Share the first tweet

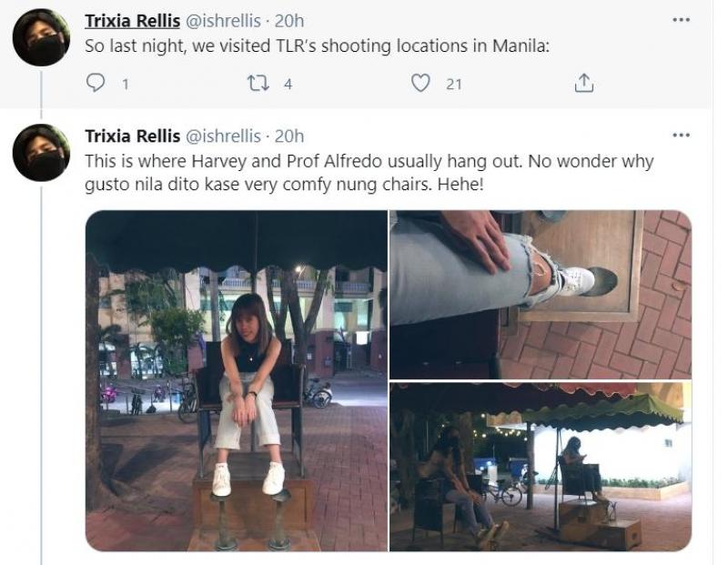[583, 84]
